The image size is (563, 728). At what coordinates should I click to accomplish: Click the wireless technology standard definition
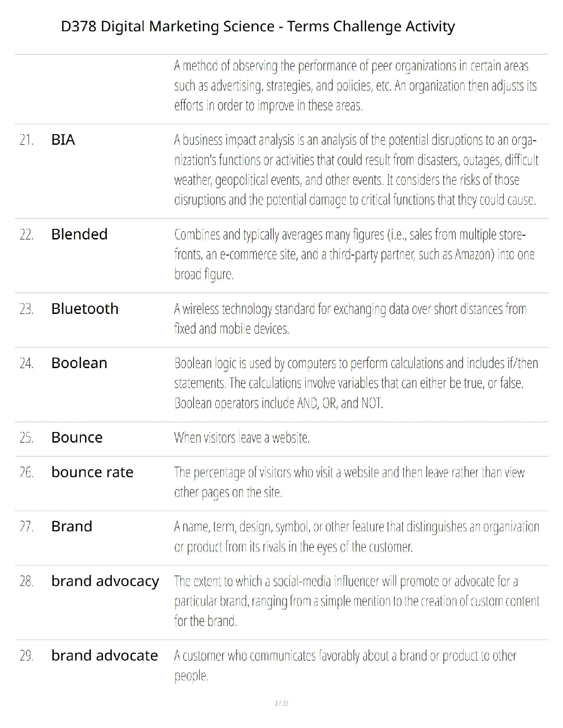(x=350, y=318)
